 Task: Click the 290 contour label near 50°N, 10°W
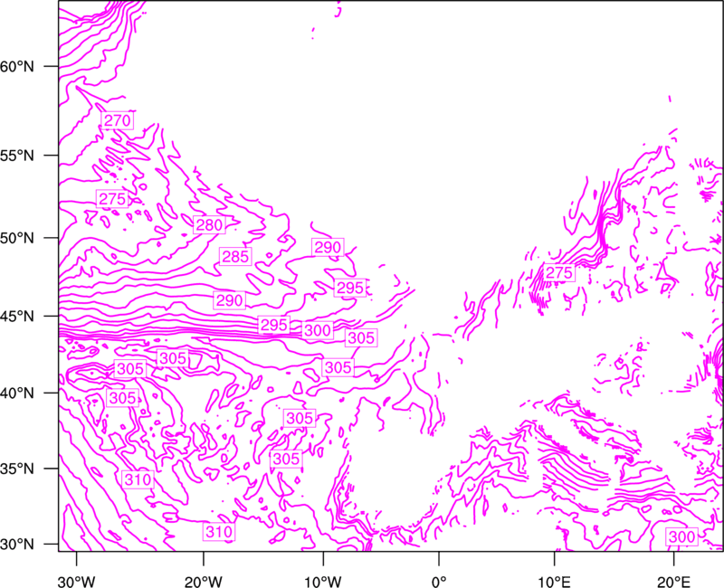click(328, 247)
